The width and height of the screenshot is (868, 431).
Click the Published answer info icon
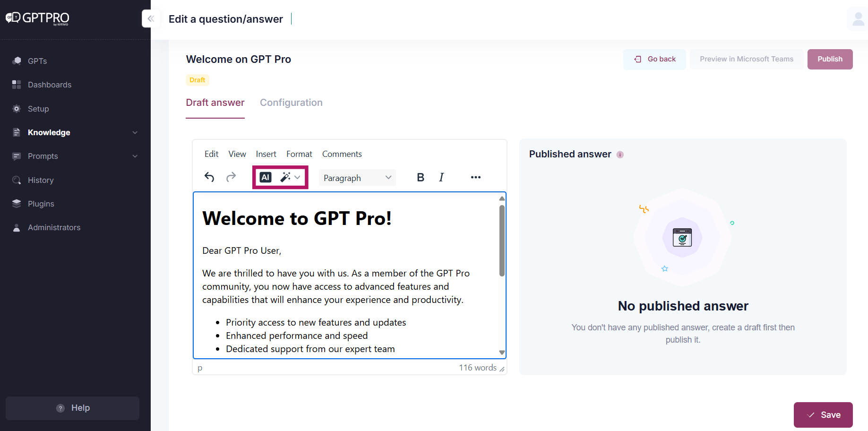coord(620,155)
